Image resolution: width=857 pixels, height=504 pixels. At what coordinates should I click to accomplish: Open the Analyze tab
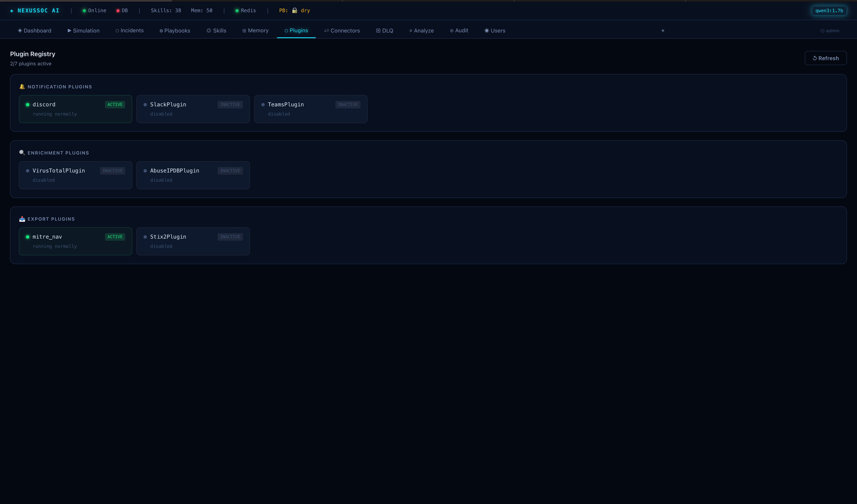coord(422,31)
